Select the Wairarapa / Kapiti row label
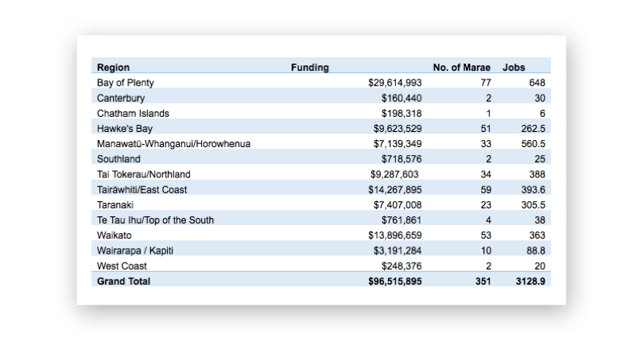644x342 pixels. 134,251
